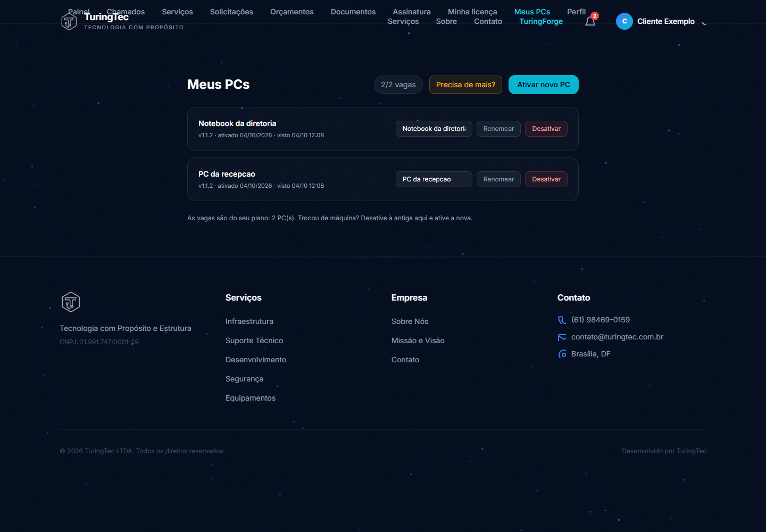The height and width of the screenshot is (532, 766).
Task: Open the Desenvolvimento footer link
Action: 256,360
